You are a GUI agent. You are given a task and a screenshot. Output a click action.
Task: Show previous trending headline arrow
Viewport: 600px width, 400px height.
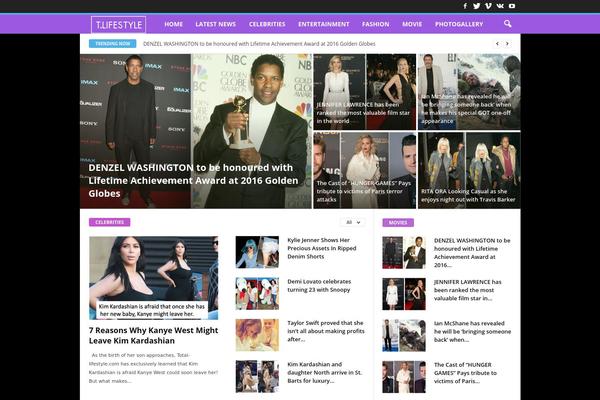497,44
